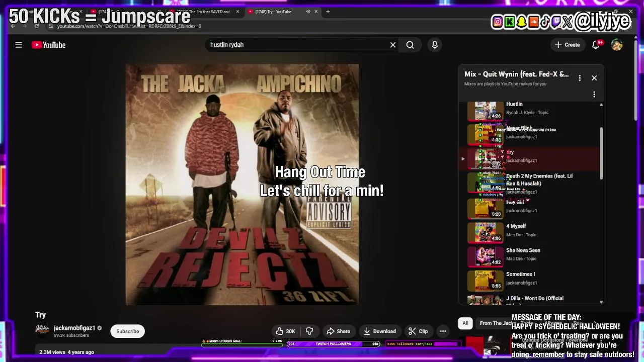The width and height of the screenshot is (644, 362).
Task: Click the Kick icon in overlay
Action: (510, 22)
